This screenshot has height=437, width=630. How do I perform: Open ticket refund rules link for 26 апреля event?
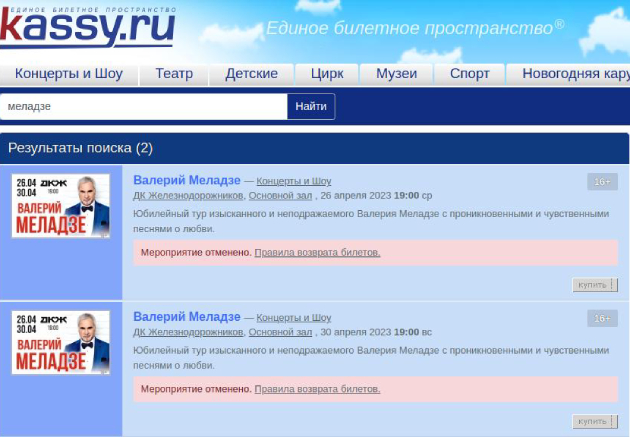tap(317, 253)
